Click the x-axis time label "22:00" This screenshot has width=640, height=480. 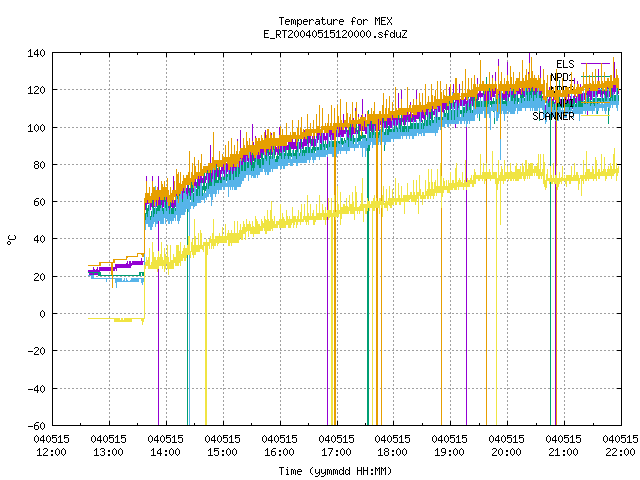pos(620,452)
